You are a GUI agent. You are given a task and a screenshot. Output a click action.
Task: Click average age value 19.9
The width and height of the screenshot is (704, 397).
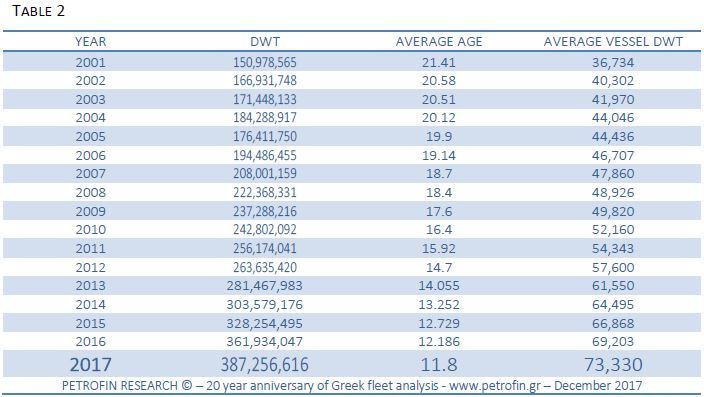tap(439, 137)
